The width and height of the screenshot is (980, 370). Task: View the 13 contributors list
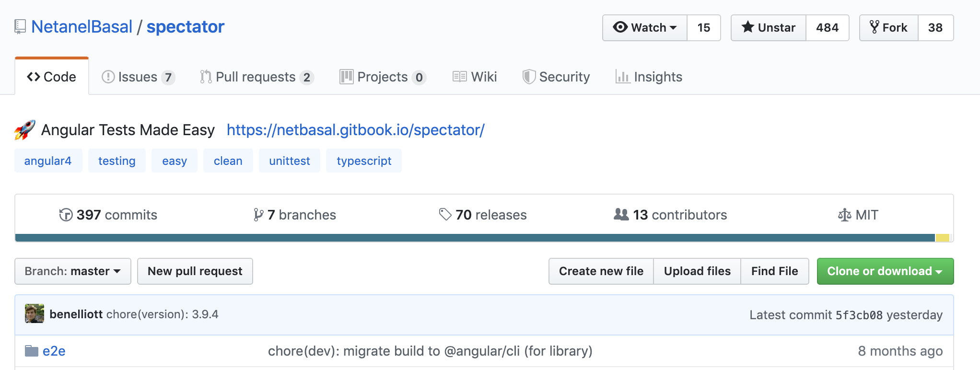click(x=670, y=215)
